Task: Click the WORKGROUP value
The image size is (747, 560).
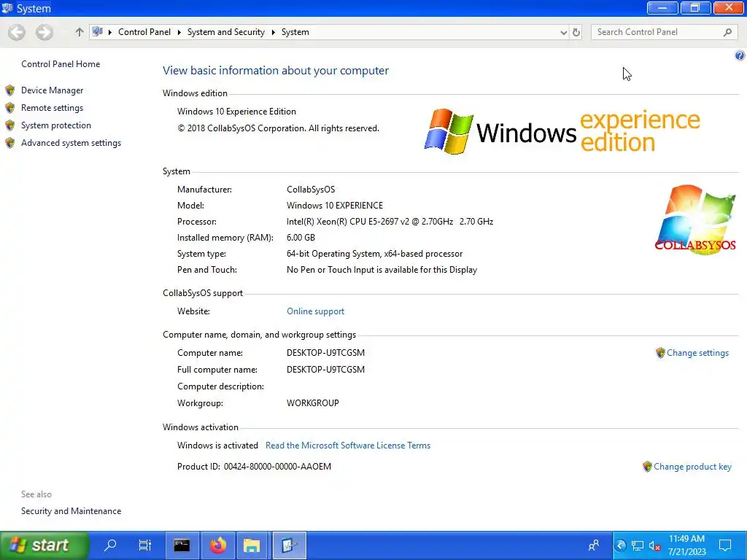Action: [312, 402]
